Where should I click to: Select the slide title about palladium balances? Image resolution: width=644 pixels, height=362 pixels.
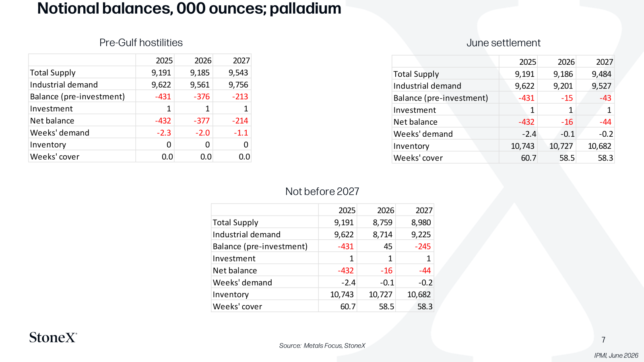[189, 8]
